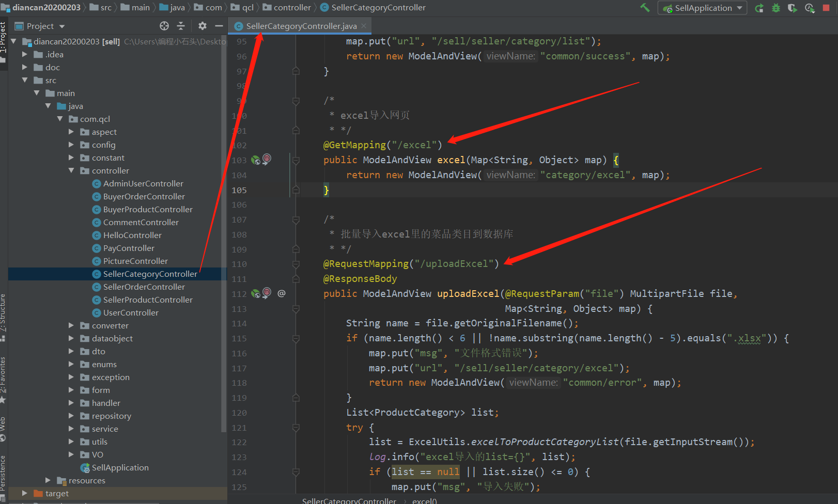Screen dimensions: 838x504
Task: Click the Build project hammer icon
Action: tap(645, 8)
